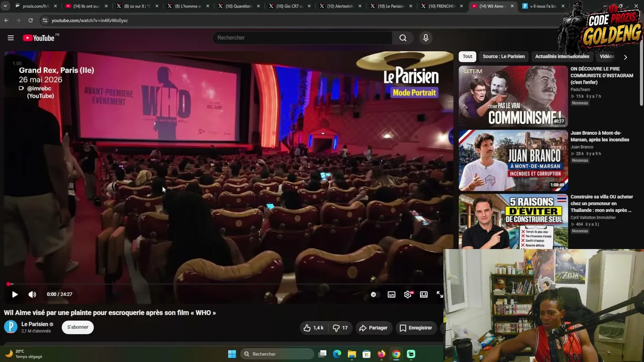Show more filter chips with the arrow
Screen dimensions: 644x362
pyautogui.click(x=625, y=57)
